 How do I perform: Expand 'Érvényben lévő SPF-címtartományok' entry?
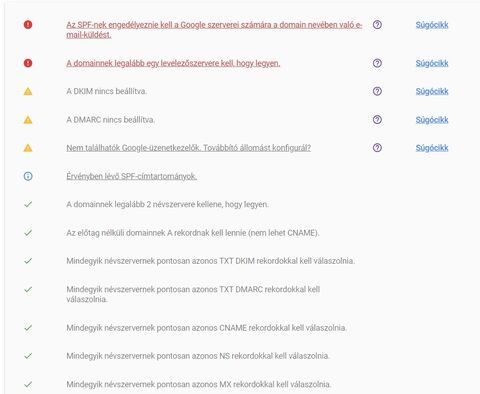(x=131, y=176)
